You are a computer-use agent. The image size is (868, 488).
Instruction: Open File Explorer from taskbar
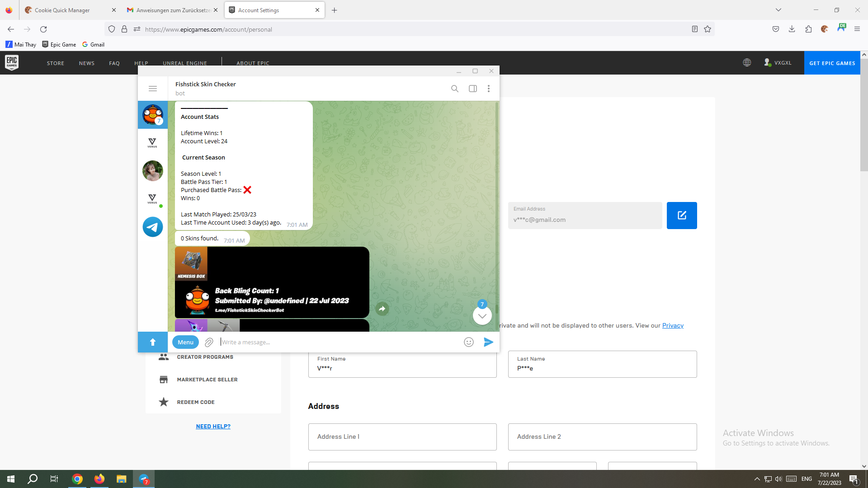[x=121, y=479]
